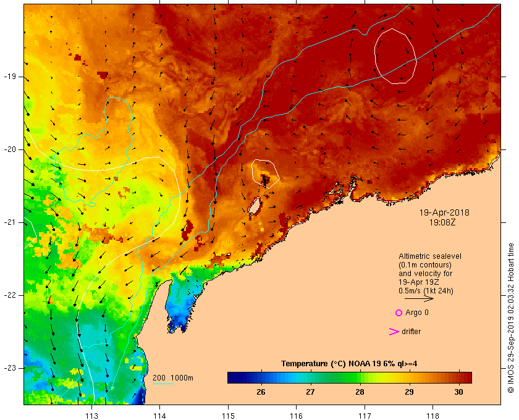This screenshot has width=519, height=420.
Task: Click the IMOS copyright timestamp text
Action: click(511, 318)
